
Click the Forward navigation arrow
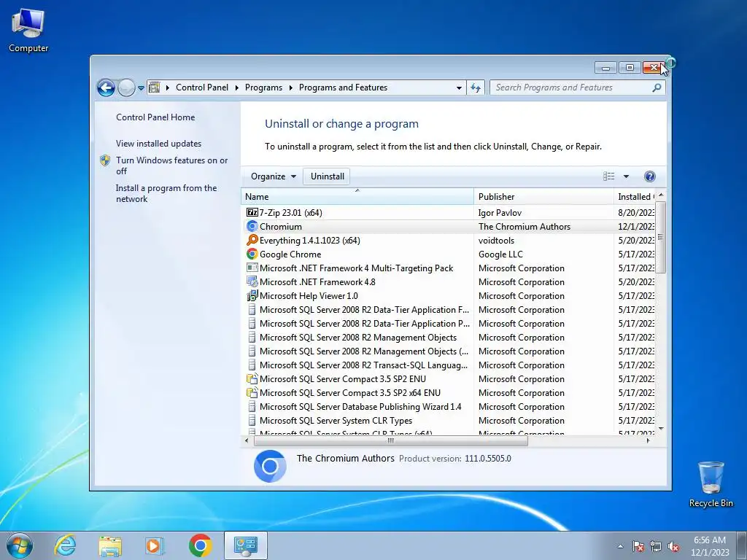coord(126,87)
